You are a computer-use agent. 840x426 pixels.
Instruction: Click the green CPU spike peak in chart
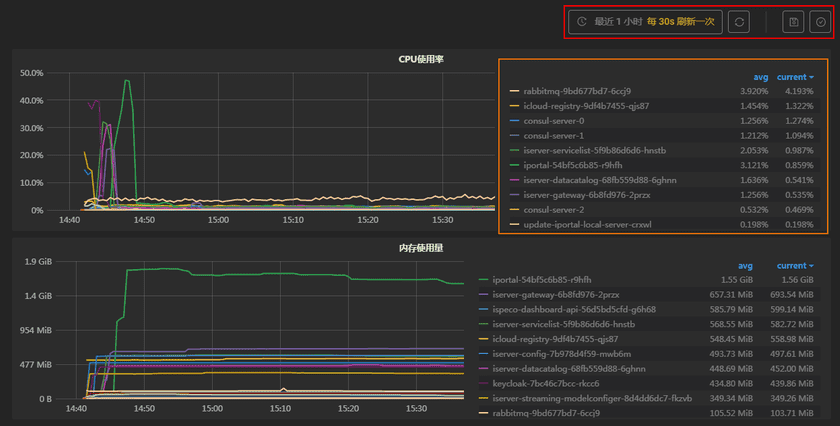pos(127,81)
